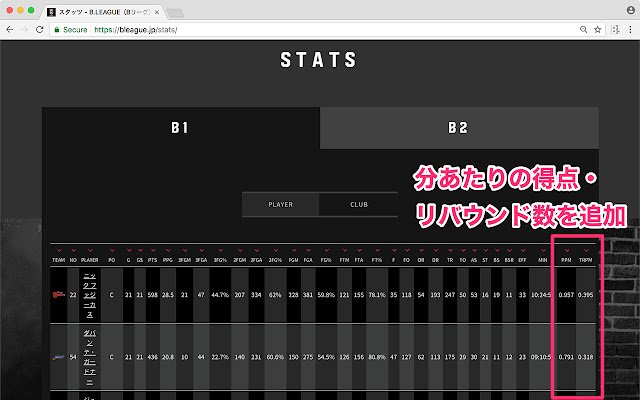Screen dimensions: 640x400
Task: Click the 0.318 TRPM value
Action: tap(586, 357)
